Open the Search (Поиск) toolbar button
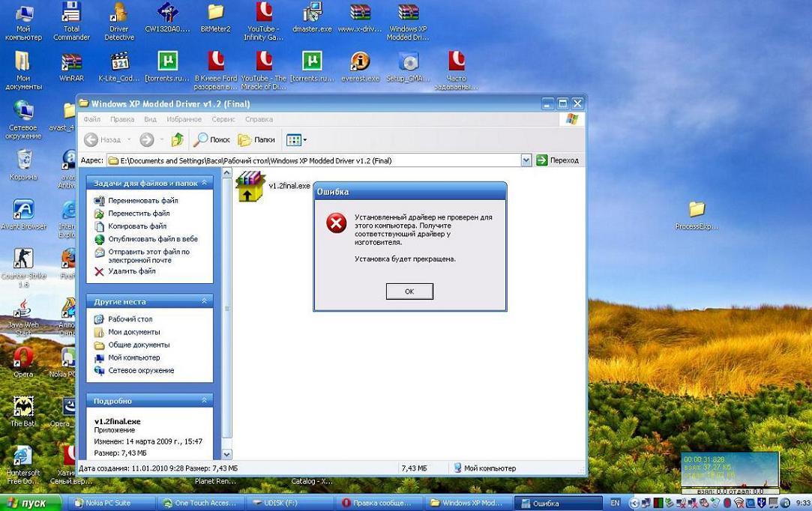Viewport: 812px width, 511px height. (x=211, y=139)
